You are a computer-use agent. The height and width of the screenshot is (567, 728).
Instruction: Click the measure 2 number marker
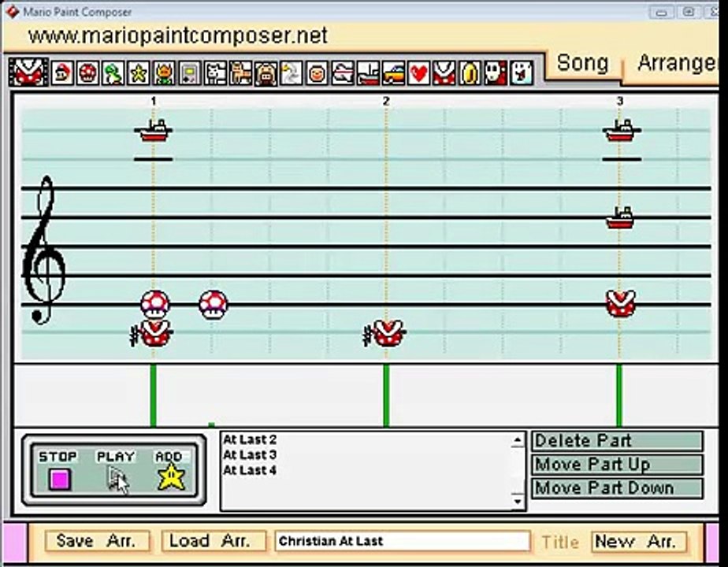[386, 101]
